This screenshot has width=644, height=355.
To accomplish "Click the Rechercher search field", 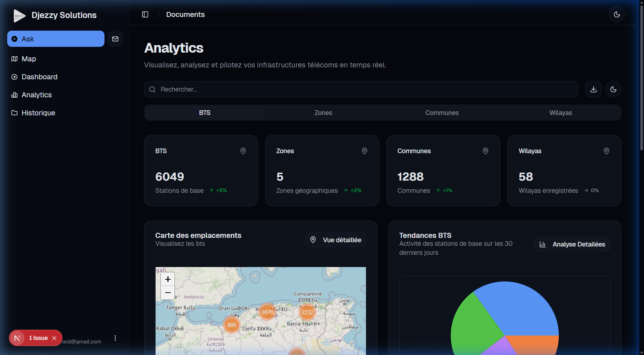I will [361, 89].
